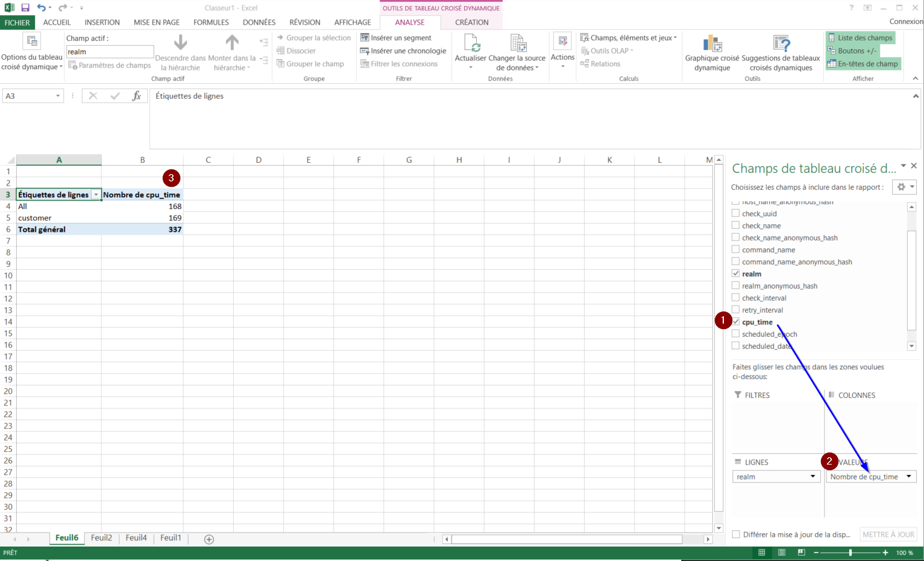Click Suggestions de tableaux croisés dynamiques

click(x=781, y=43)
